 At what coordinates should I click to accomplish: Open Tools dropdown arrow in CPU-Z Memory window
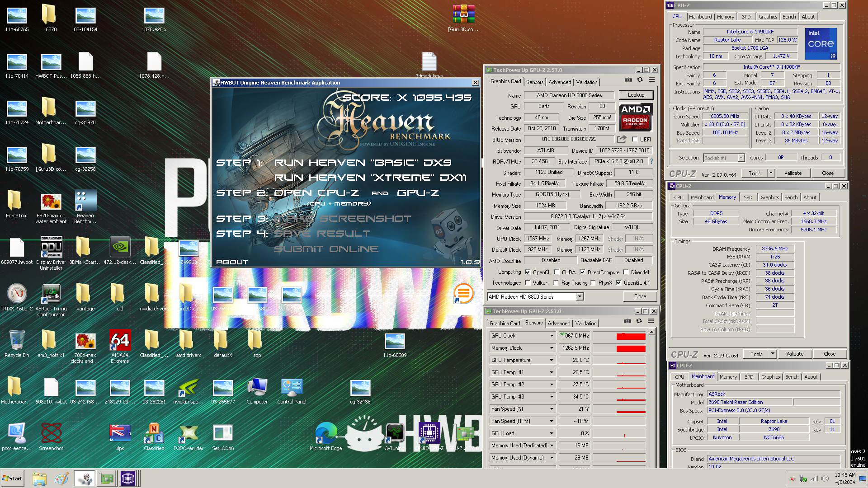tap(773, 354)
